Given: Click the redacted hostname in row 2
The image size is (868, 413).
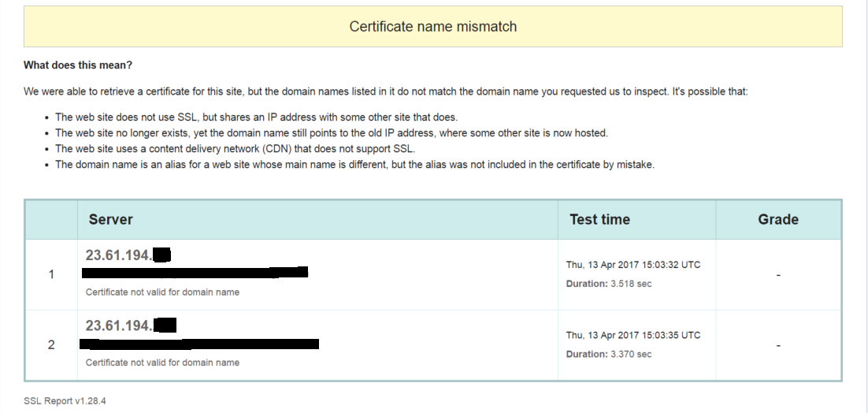Looking at the screenshot, I should click(200, 344).
